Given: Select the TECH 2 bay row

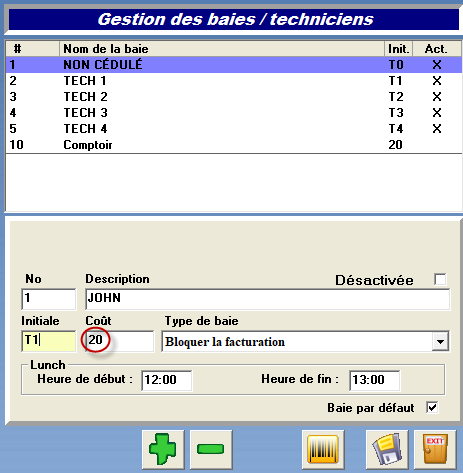Looking at the screenshot, I should pos(234,97).
